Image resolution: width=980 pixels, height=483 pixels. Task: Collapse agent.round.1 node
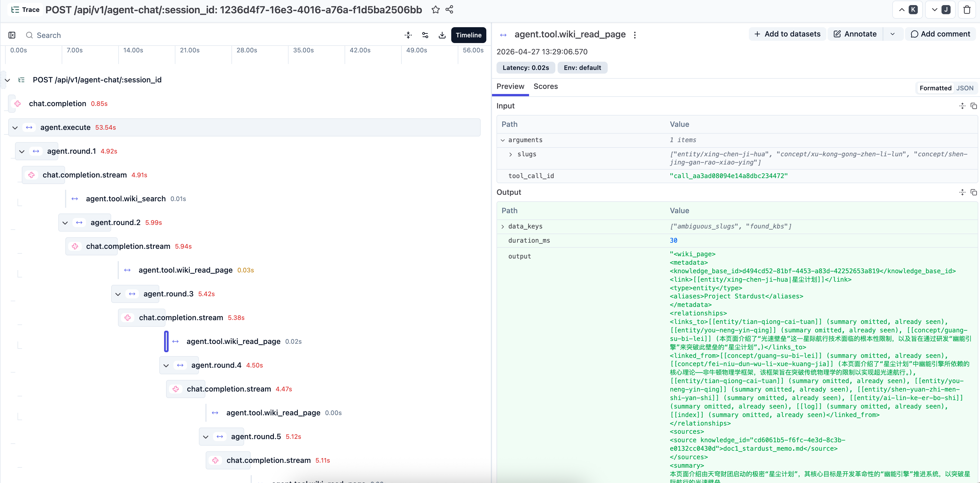point(22,151)
